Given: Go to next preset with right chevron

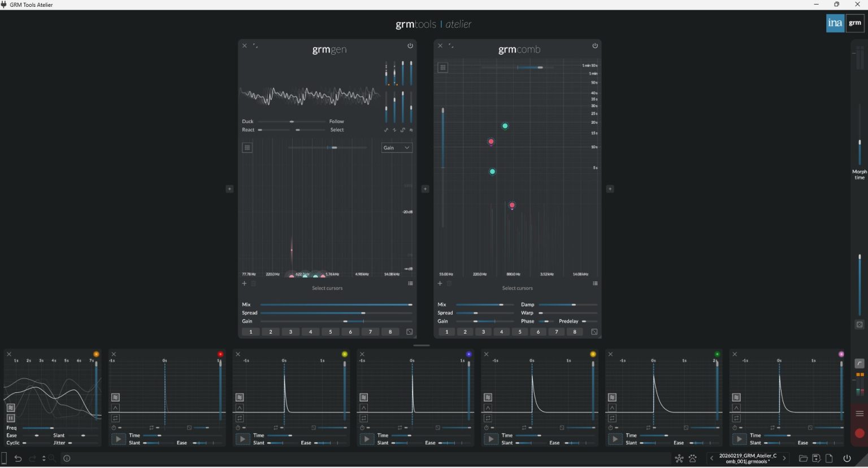Looking at the screenshot, I should [784, 458].
